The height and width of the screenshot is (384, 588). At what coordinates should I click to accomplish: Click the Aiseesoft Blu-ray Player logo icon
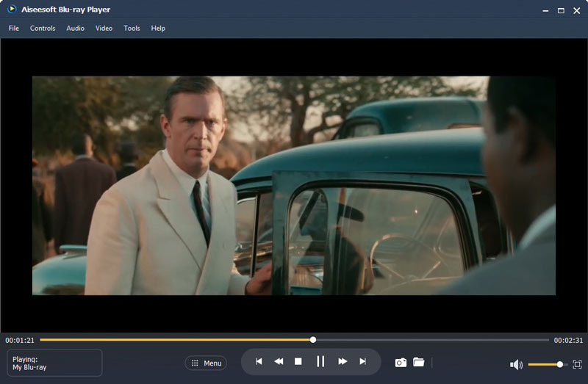tap(11, 10)
